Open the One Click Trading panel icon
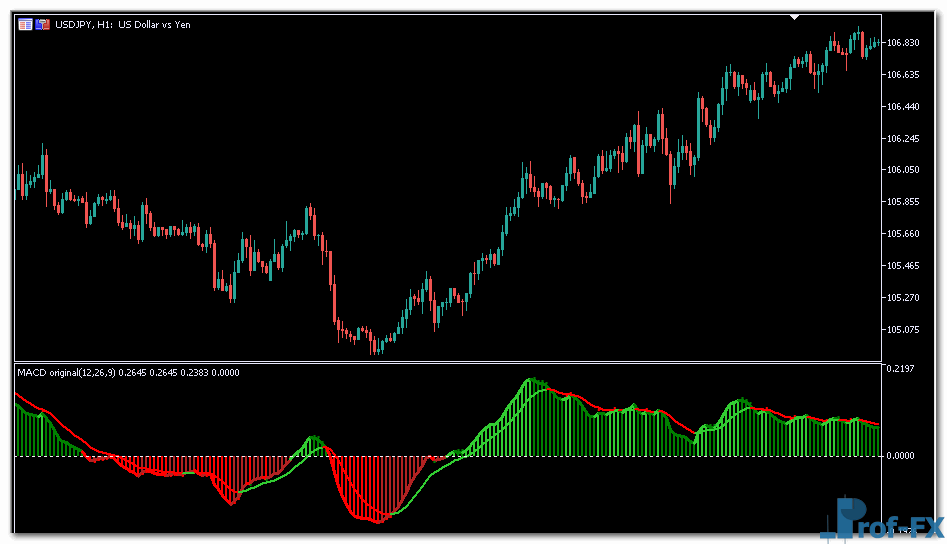The width and height of the screenshot is (947, 544). click(x=25, y=24)
